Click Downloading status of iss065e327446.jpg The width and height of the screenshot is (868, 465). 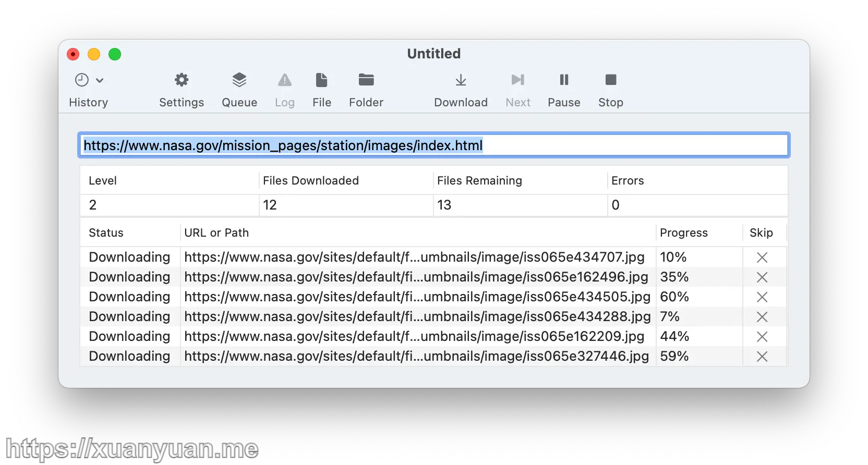click(129, 356)
